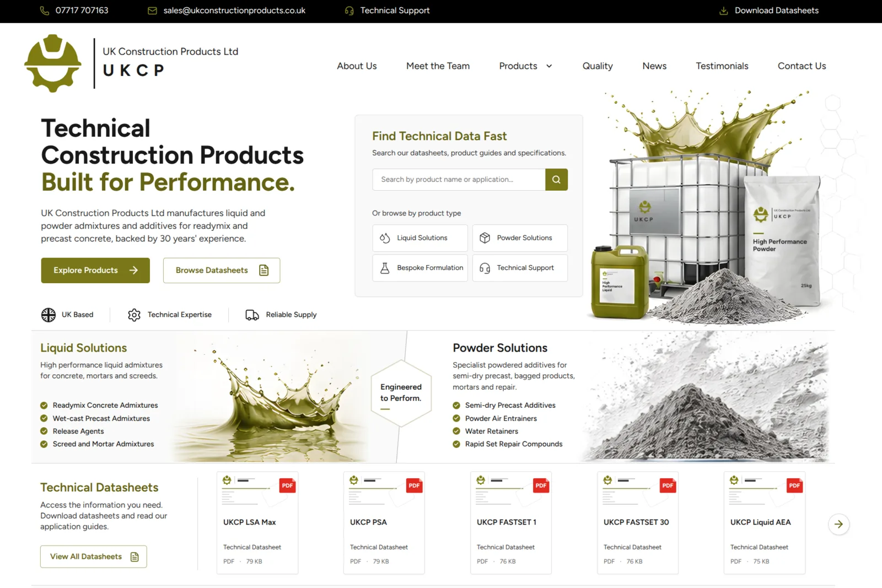Image resolution: width=882 pixels, height=588 pixels.
Task: Select the Liquid Solutions product type tile
Action: [420, 238]
